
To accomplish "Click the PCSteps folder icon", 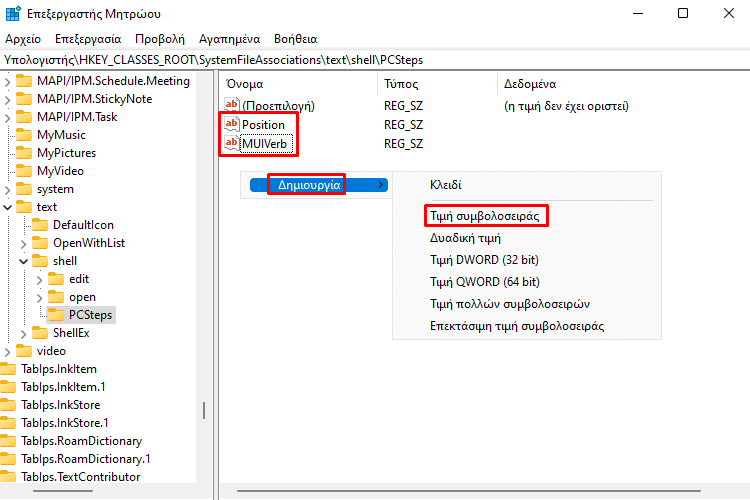I will 56,315.
